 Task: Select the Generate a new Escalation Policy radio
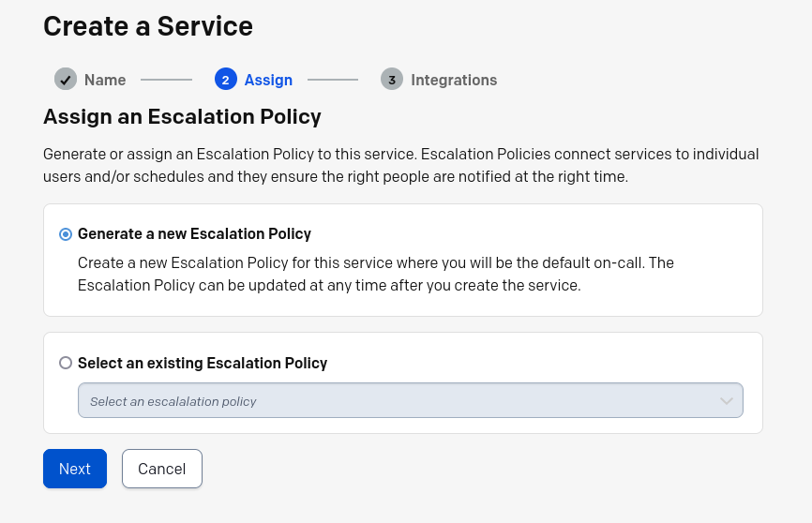click(66, 234)
